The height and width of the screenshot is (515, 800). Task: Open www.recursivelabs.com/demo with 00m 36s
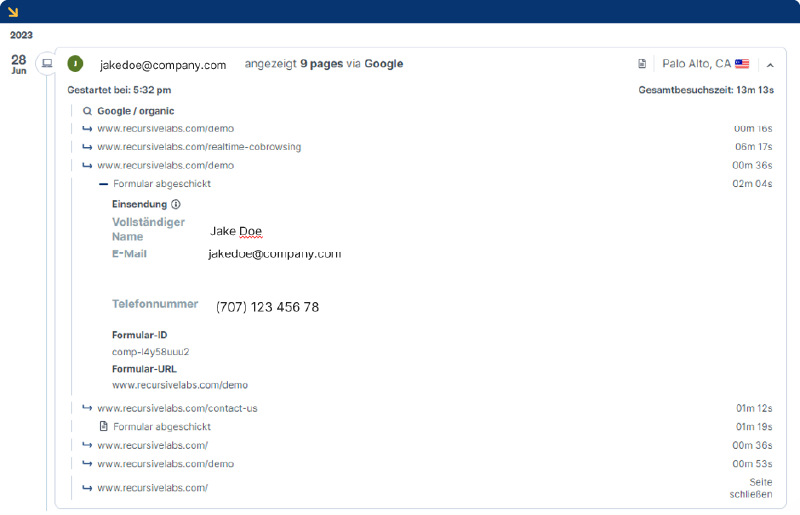(165, 165)
